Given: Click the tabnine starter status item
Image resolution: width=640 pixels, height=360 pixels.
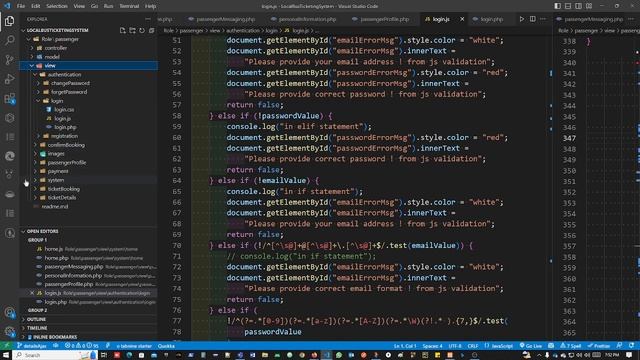Looking at the screenshot, I should pyautogui.click(x=134, y=346).
